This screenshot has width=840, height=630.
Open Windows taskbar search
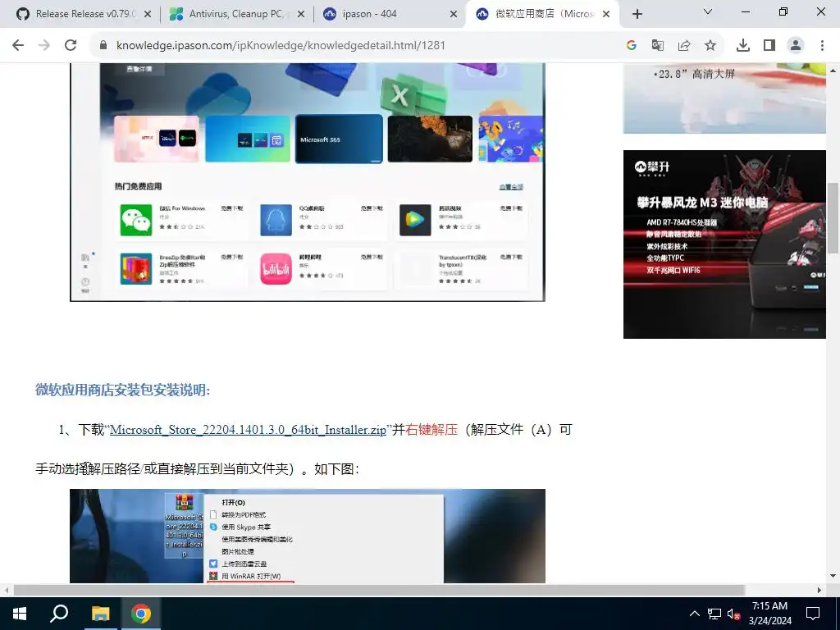[59, 614]
